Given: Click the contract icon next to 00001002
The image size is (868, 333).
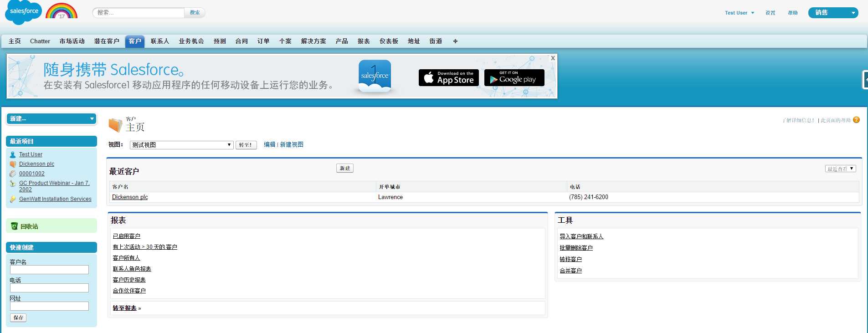Looking at the screenshot, I should tap(13, 174).
